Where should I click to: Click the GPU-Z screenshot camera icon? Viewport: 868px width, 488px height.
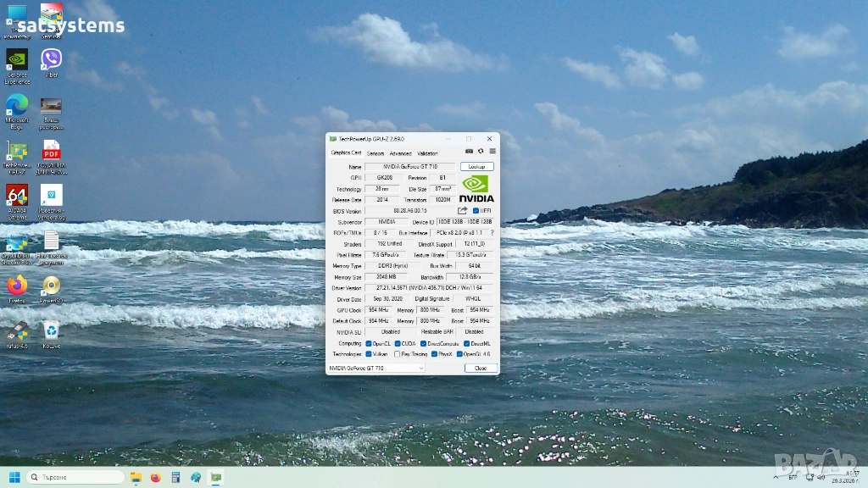pos(470,152)
